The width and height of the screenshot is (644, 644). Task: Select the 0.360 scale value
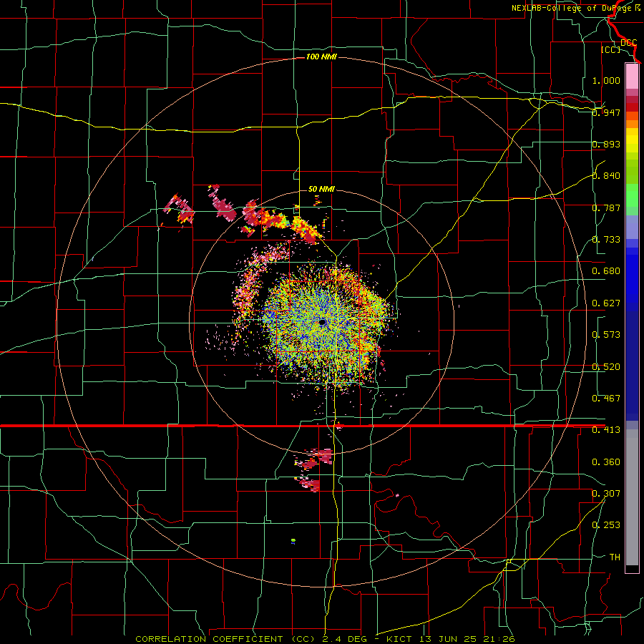tap(606, 462)
